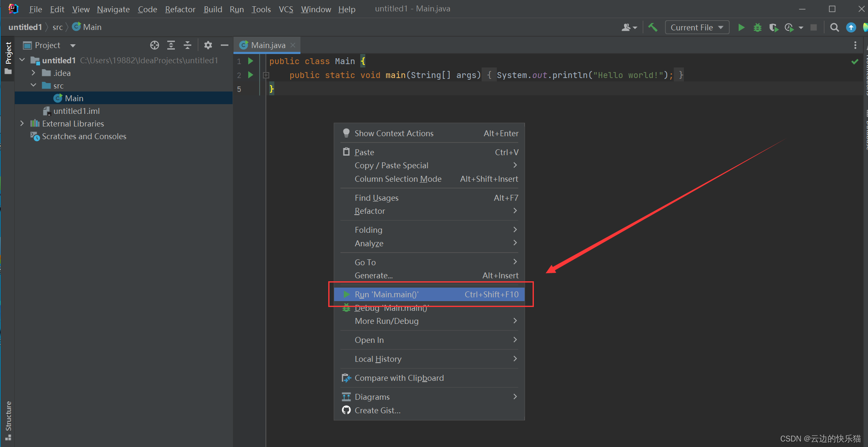Open editor tabs three-dot menu
868x447 pixels.
(855, 45)
